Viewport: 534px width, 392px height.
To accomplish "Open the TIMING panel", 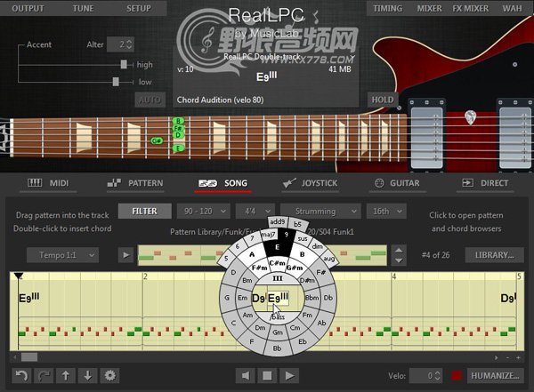I will [x=387, y=9].
